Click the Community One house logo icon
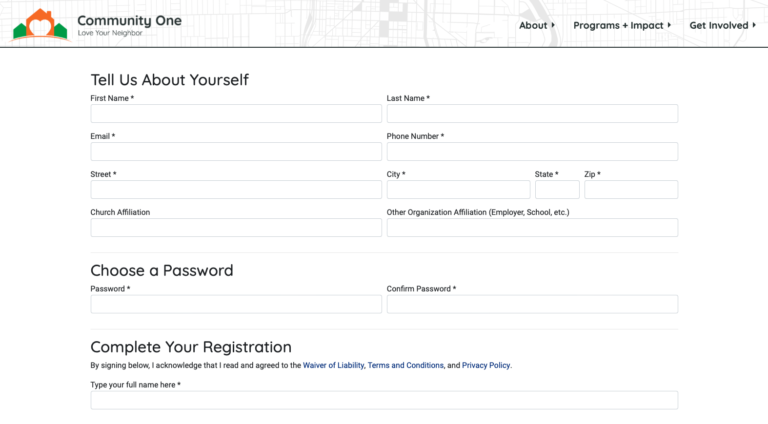 pyautogui.click(x=40, y=25)
